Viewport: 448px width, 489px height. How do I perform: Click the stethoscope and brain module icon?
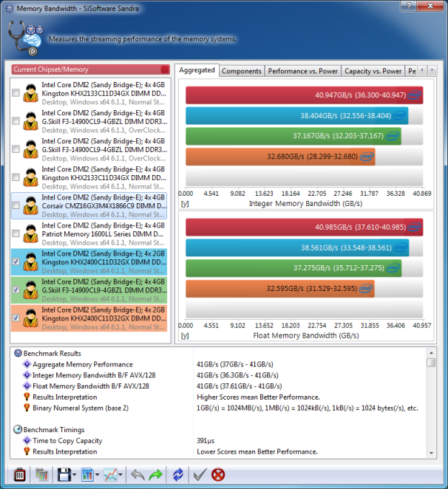(25, 38)
